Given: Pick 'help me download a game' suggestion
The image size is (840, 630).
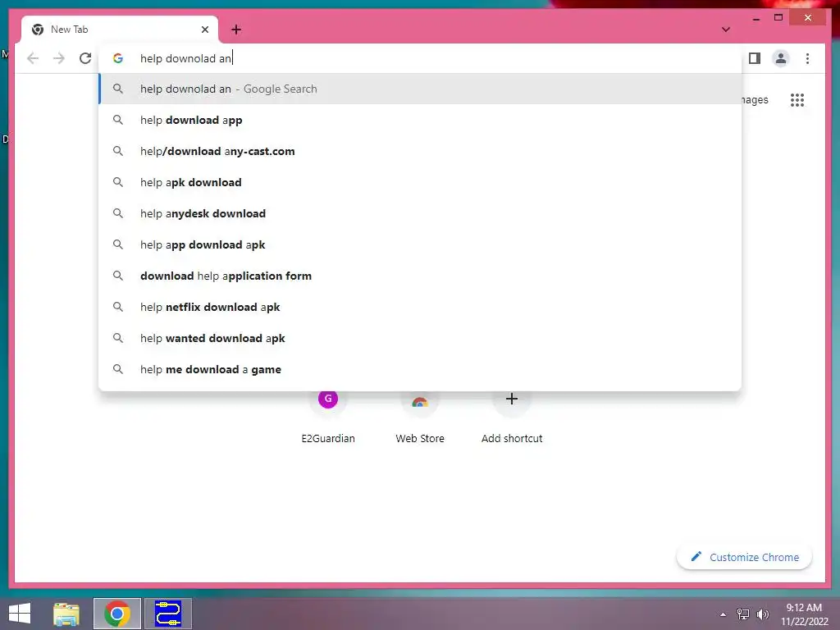Looking at the screenshot, I should (x=420, y=369).
